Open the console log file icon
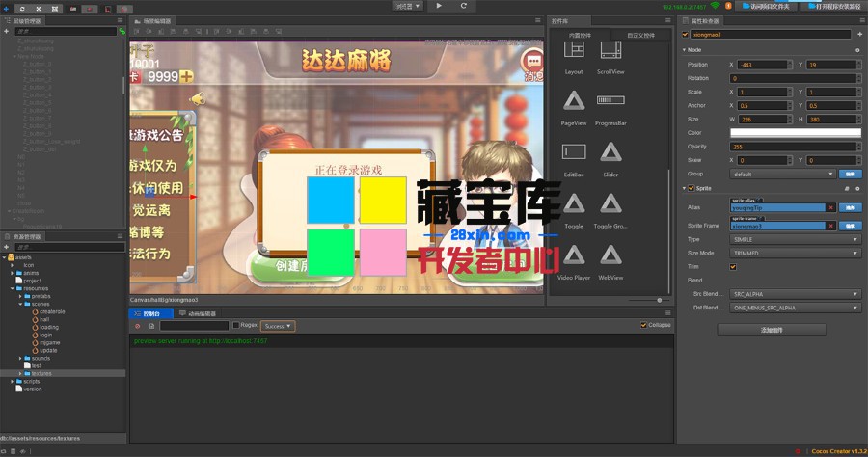 pyautogui.click(x=151, y=326)
